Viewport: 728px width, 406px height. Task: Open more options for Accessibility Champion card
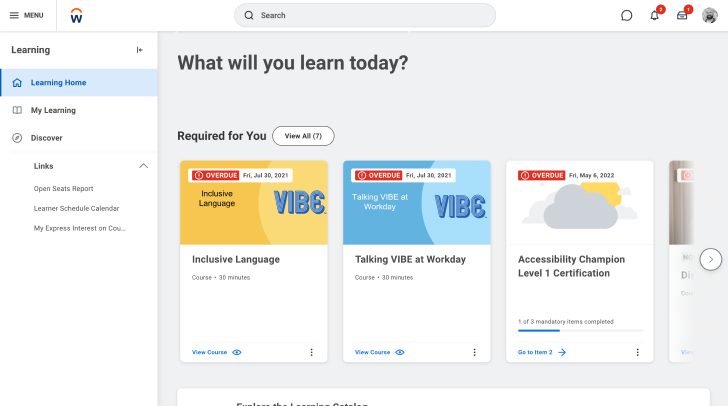[x=637, y=352]
